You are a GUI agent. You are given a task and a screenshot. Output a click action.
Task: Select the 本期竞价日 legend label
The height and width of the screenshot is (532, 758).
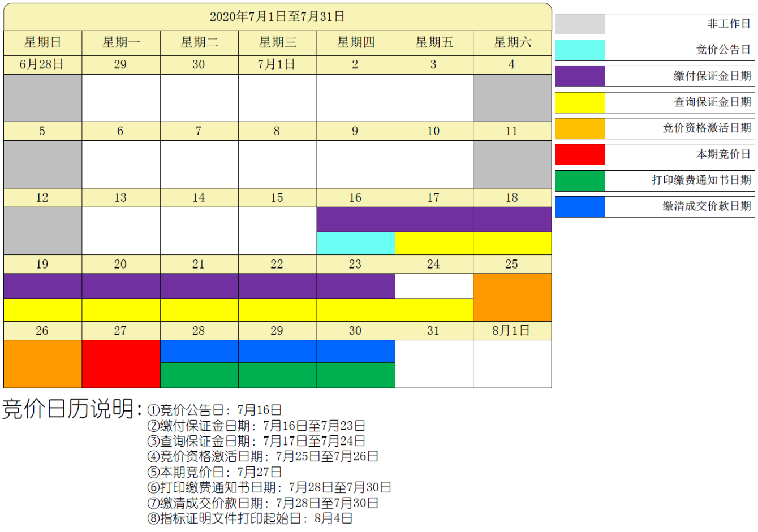tap(723, 154)
